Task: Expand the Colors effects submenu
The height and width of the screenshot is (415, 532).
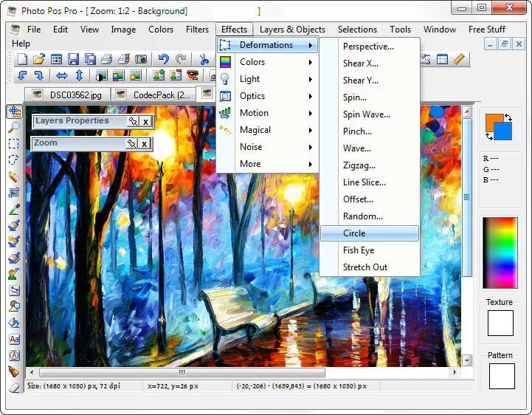Action: coord(267,62)
